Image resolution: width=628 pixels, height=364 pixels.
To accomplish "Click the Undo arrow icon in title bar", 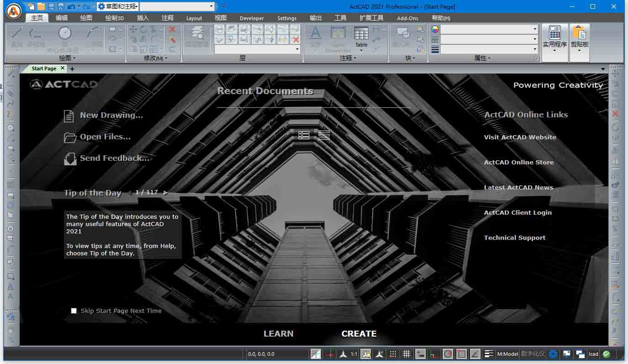I will point(71,6).
